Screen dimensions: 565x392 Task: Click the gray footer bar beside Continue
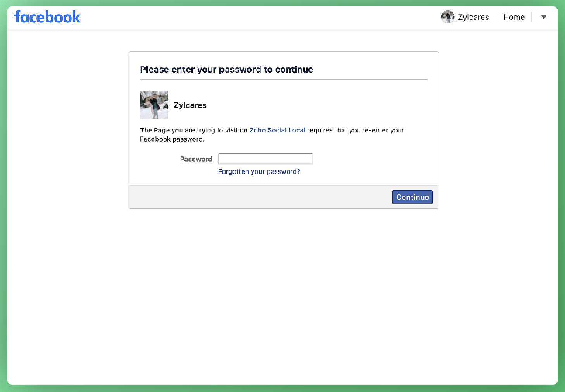[x=260, y=197]
